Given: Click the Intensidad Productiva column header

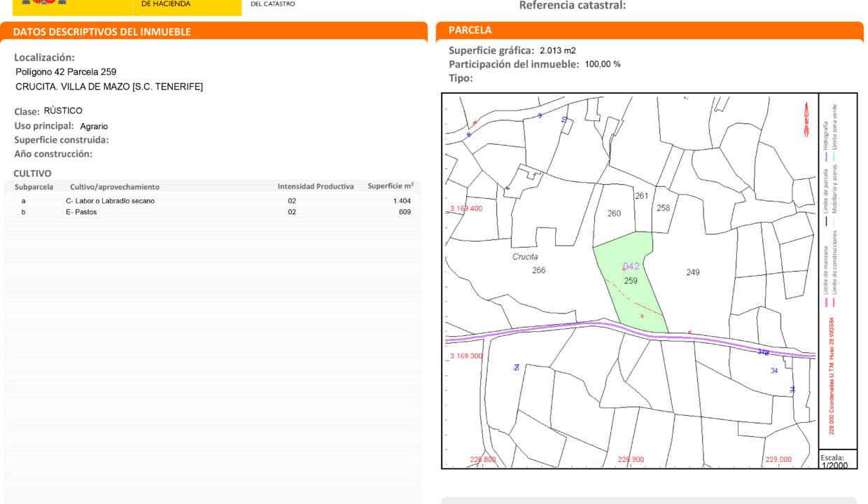Looking at the screenshot, I should click(316, 186).
